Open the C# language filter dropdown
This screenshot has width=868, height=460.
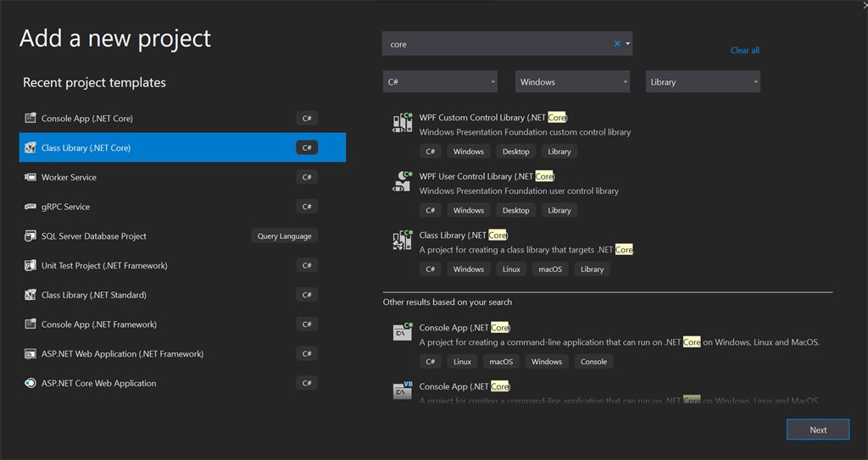click(x=440, y=82)
